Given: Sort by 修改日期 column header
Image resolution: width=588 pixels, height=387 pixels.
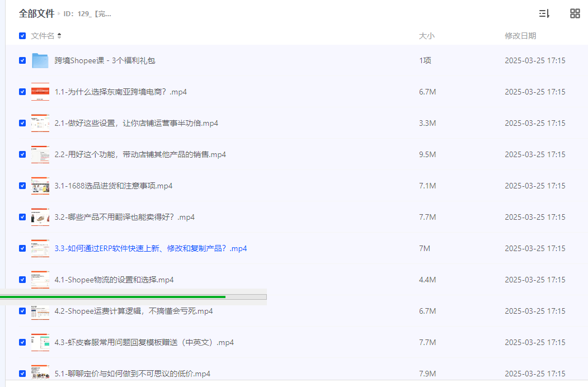Looking at the screenshot, I should click(x=520, y=36).
